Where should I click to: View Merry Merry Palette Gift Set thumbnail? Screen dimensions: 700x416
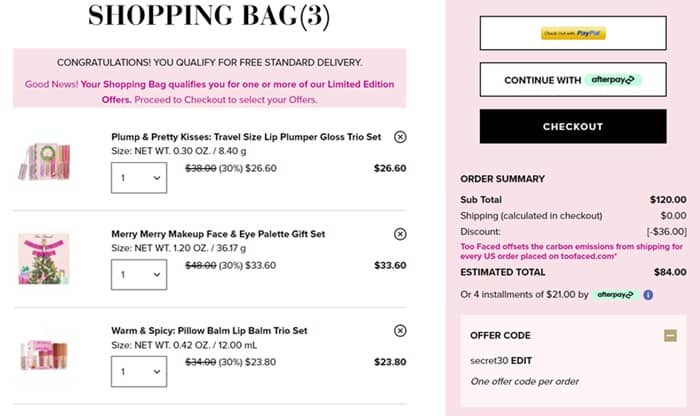(x=43, y=259)
